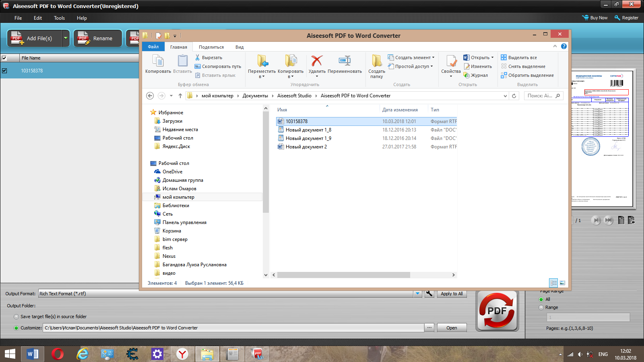Click the Register link
644x362 pixels.
point(626,18)
